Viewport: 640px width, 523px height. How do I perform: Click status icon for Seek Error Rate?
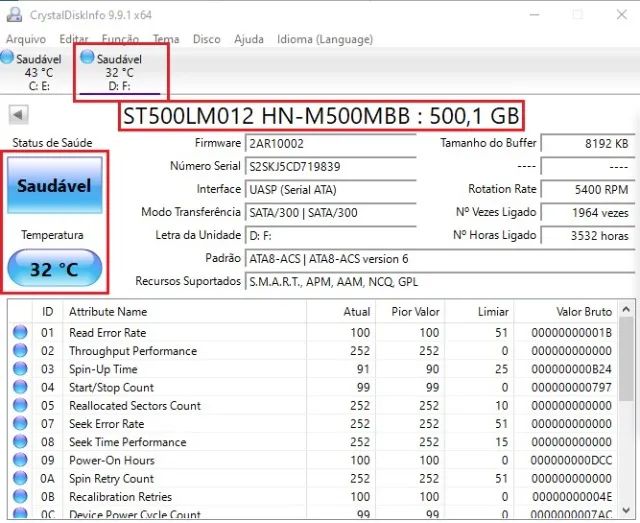[20, 423]
